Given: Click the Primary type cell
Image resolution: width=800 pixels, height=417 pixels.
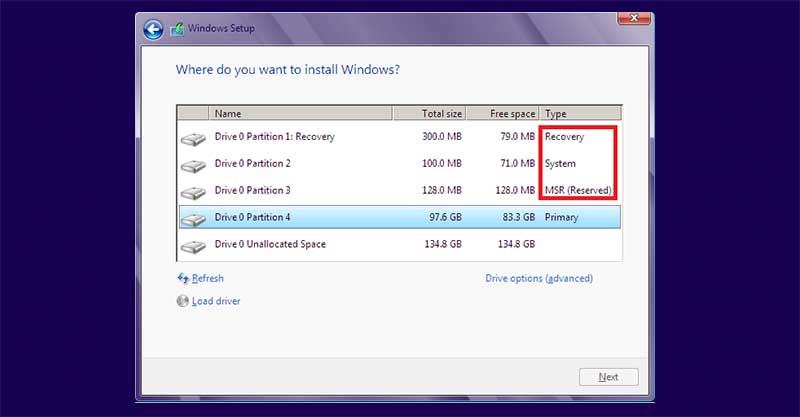Looking at the screenshot, I should 561,217.
